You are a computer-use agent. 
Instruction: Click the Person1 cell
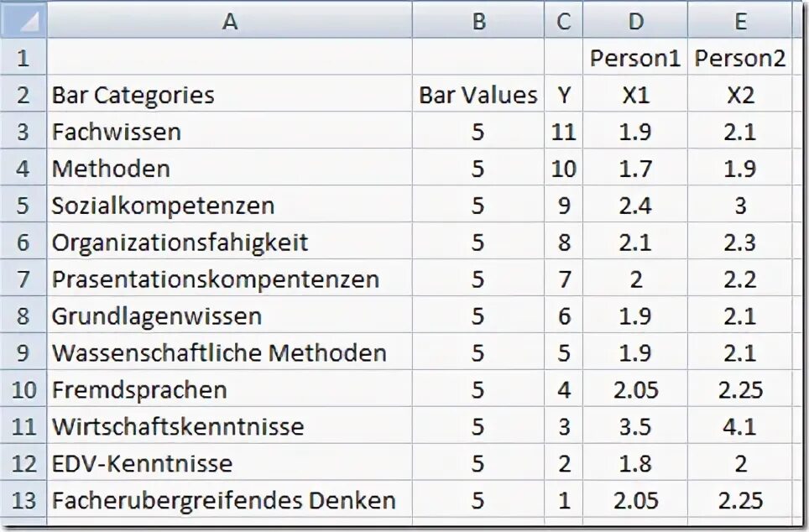pos(635,57)
